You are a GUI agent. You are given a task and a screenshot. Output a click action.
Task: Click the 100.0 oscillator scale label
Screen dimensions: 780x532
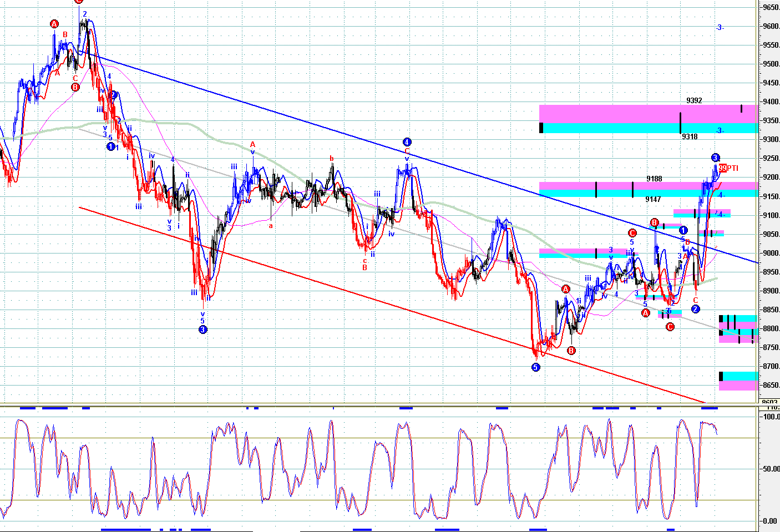tap(771, 417)
